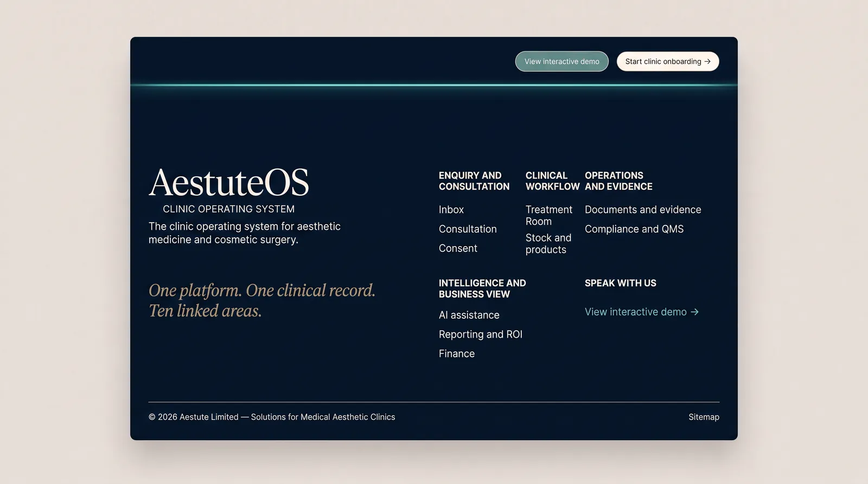Click the Clinic Operating System subtitle
Image resolution: width=868 pixels, height=484 pixels.
coord(229,209)
